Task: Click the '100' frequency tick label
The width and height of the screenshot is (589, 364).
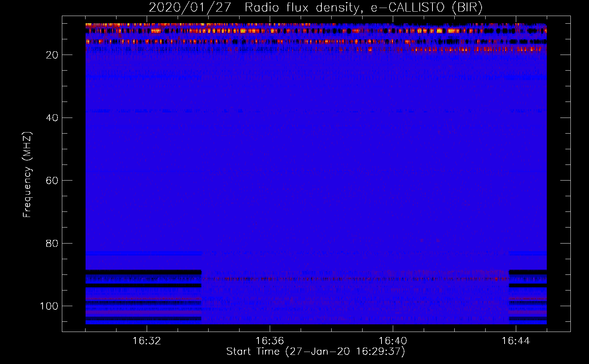Action: (50, 306)
